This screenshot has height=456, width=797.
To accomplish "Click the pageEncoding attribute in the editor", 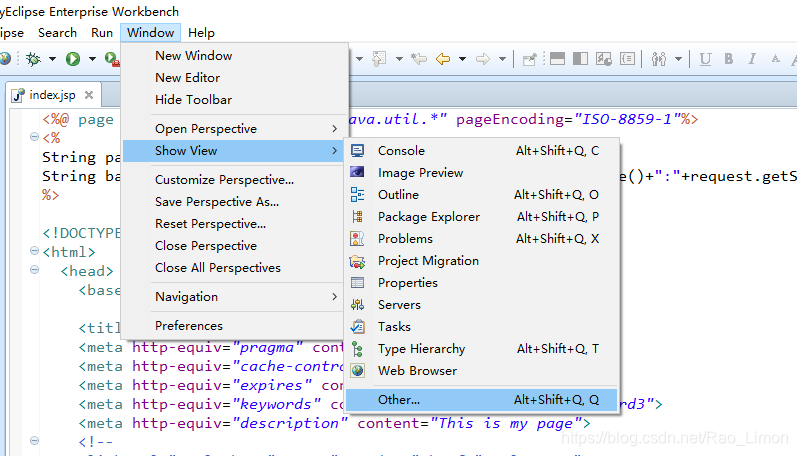I will [x=510, y=119].
